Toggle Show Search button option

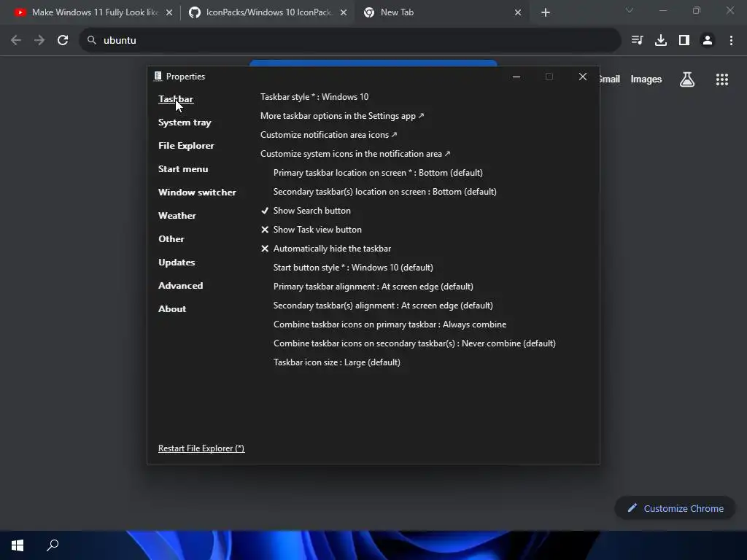[306, 211]
